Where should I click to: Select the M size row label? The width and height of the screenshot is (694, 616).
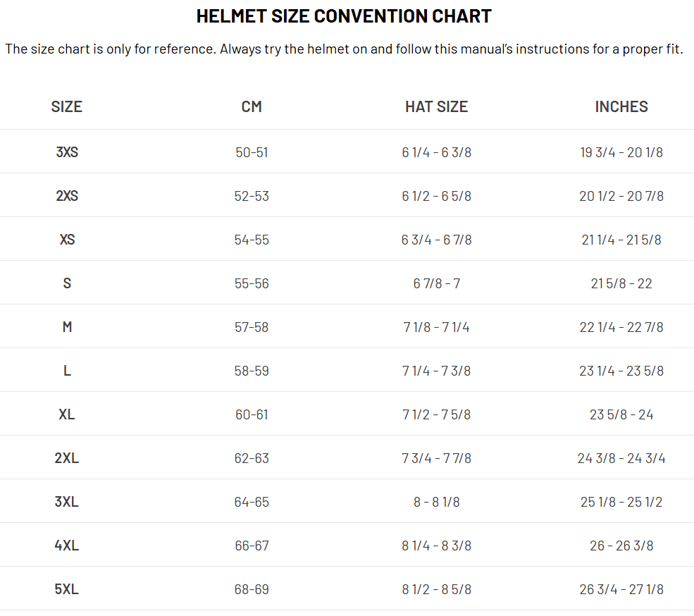coord(67,327)
